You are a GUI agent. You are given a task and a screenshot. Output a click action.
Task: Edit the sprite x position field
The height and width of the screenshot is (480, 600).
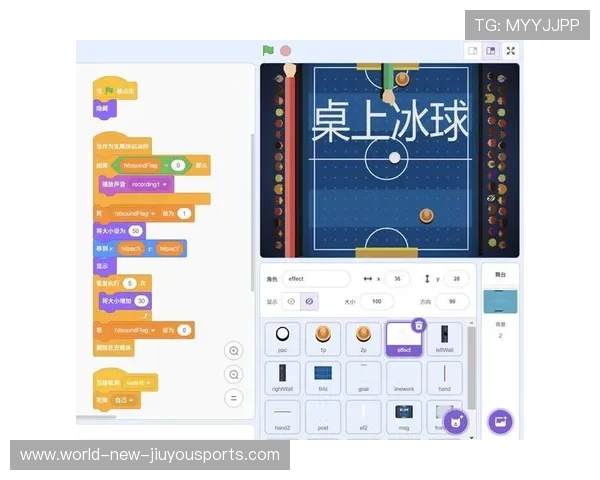click(x=397, y=279)
